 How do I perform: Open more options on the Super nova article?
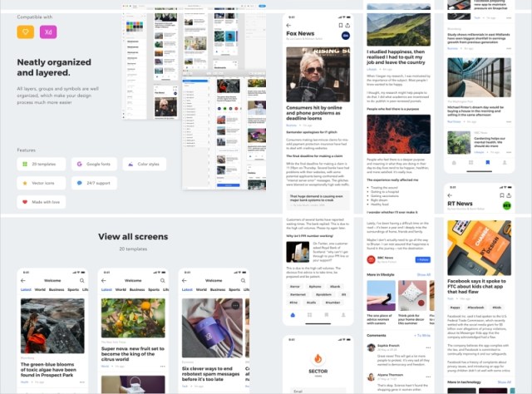coord(163,367)
